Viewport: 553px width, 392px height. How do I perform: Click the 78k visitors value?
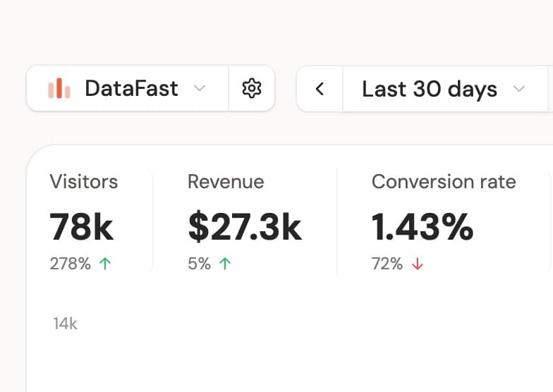82,227
